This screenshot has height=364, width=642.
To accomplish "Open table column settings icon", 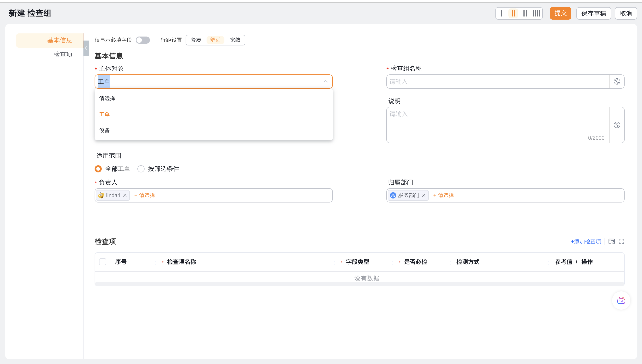I will 611,241.
